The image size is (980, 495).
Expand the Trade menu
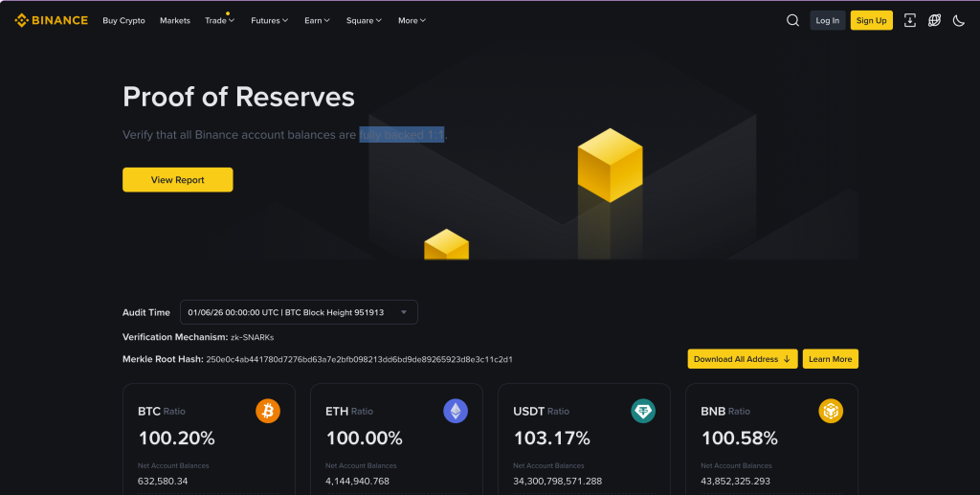pyautogui.click(x=219, y=21)
